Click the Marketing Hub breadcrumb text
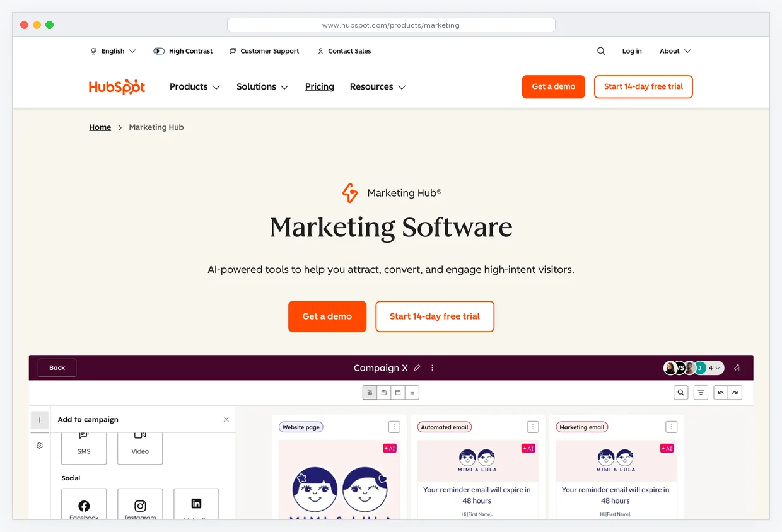 (156, 127)
